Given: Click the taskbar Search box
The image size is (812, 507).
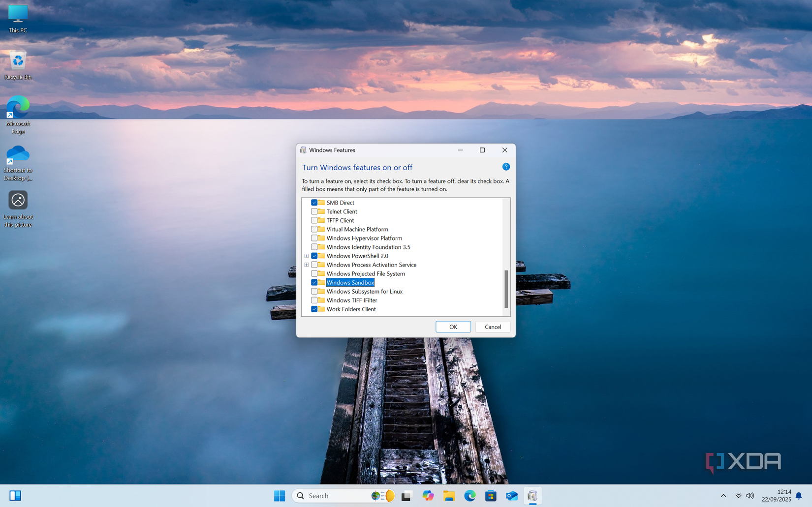Looking at the screenshot, I should (344, 496).
